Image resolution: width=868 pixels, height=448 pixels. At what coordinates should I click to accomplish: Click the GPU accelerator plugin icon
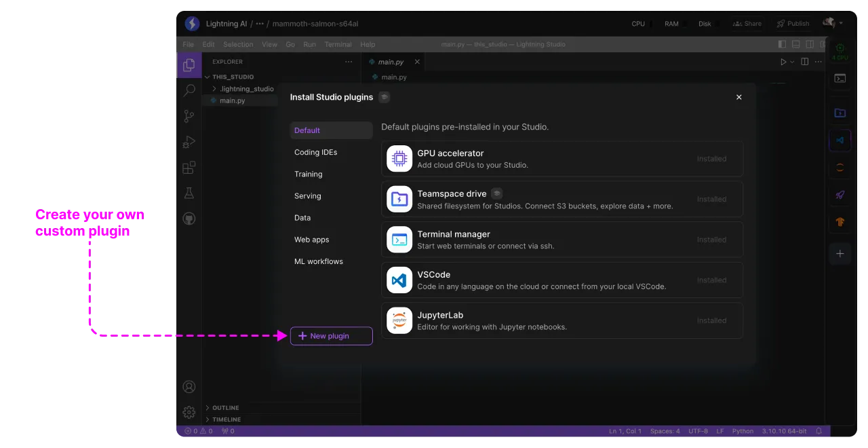pyautogui.click(x=399, y=159)
